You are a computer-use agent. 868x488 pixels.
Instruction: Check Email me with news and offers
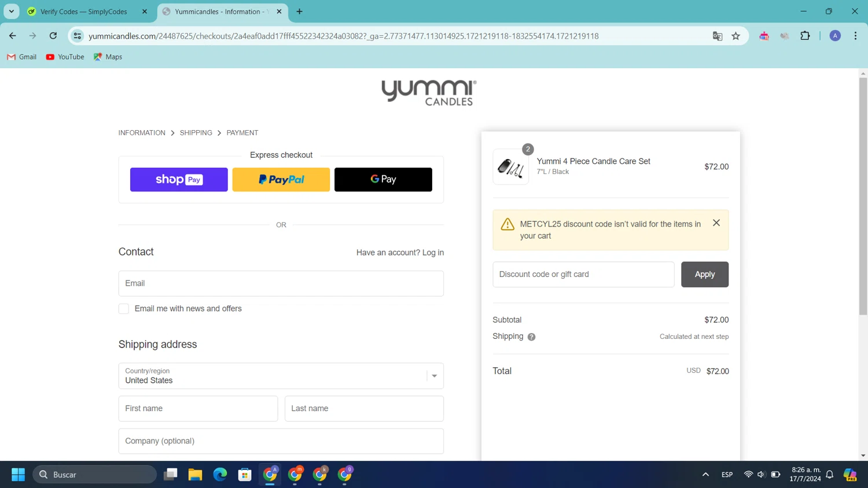[x=124, y=309]
